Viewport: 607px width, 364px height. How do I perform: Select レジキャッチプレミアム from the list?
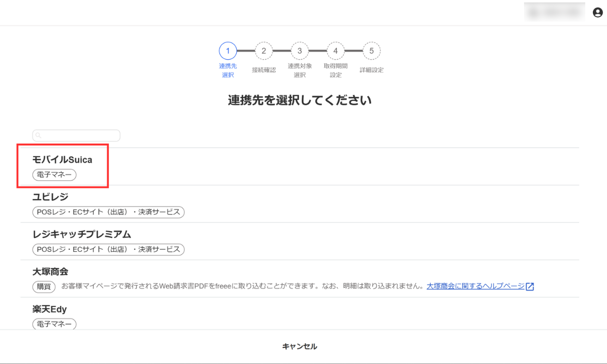(81, 234)
